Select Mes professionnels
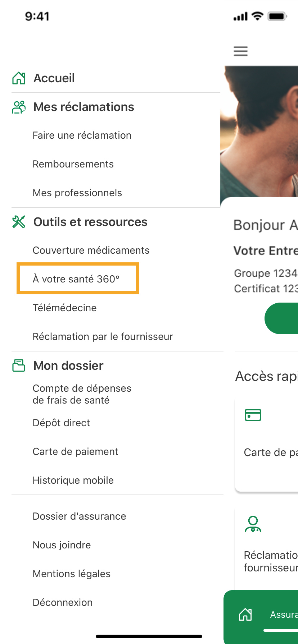This screenshot has width=298, height=644. [77, 193]
